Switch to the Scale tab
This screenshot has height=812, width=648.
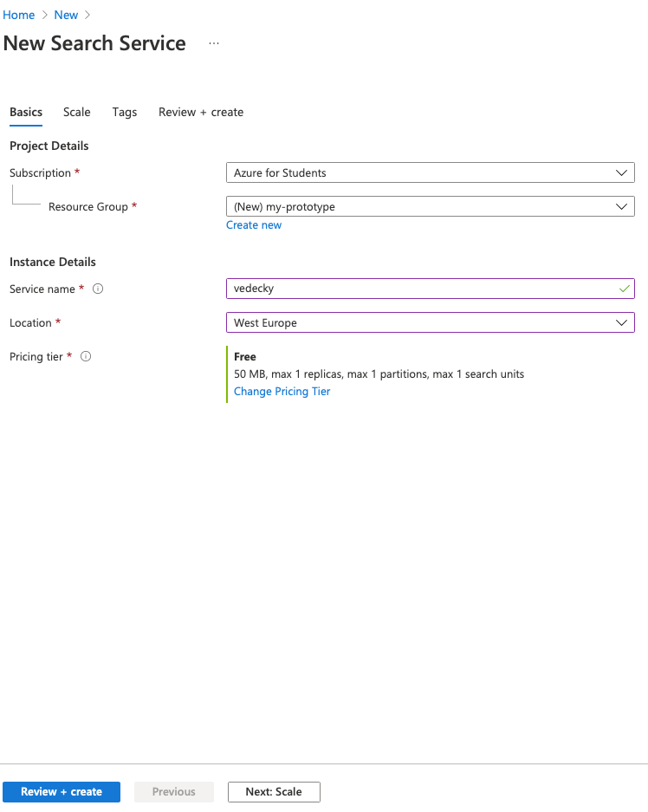click(x=77, y=112)
